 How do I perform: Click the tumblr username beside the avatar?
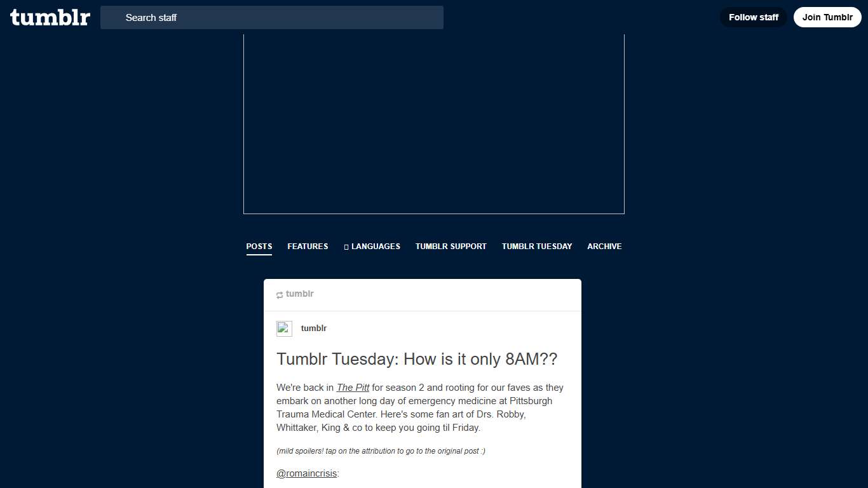tap(314, 329)
